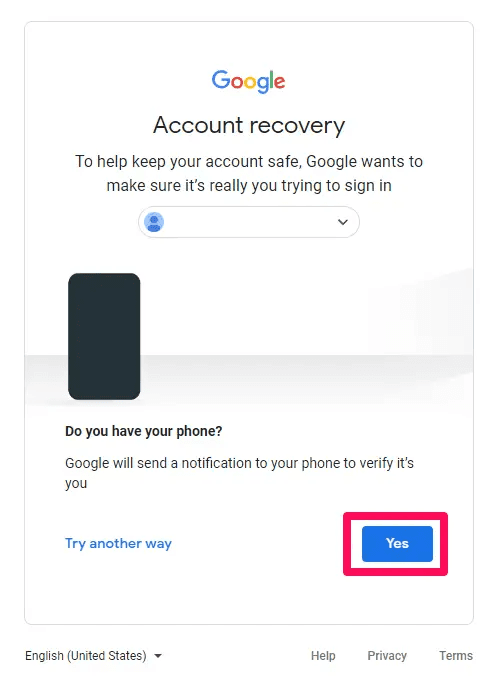500x687 pixels.
Task: Expand the account selector chevron
Action: 343,222
